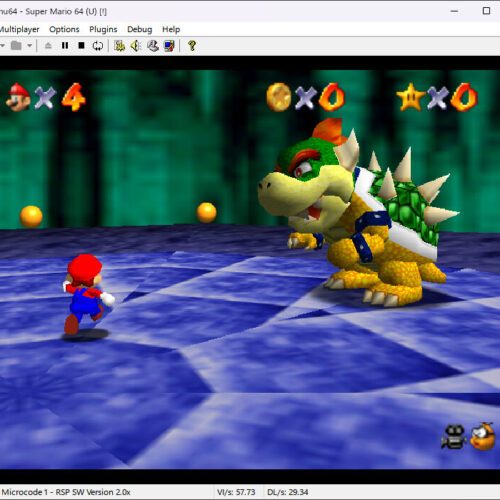Open the Options menu
This screenshot has width=500, height=500.
click(64, 29)
